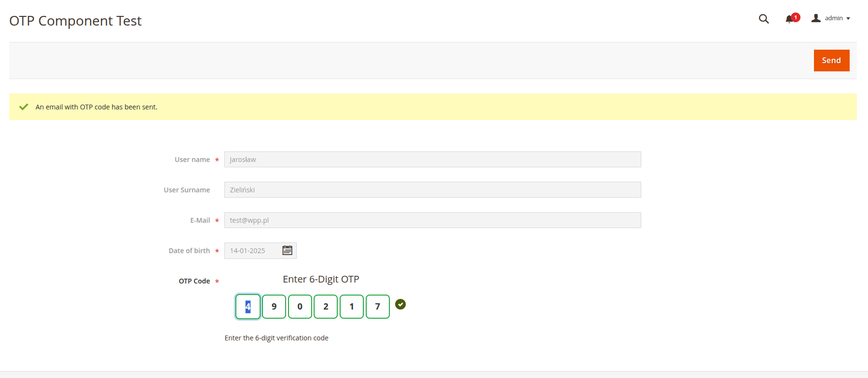868x378 pixels.
Task: Click the green OTP verified checkmark
Action: (400, 304)
